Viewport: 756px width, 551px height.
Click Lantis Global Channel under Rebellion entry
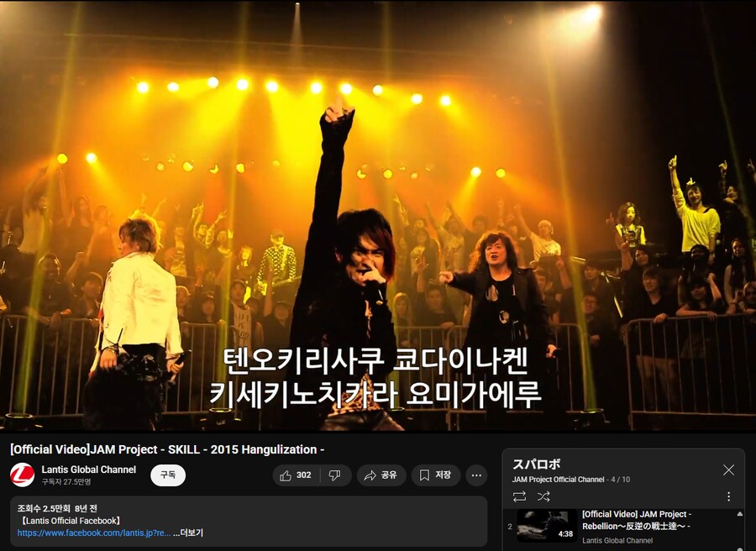click(x=617, y=540)
